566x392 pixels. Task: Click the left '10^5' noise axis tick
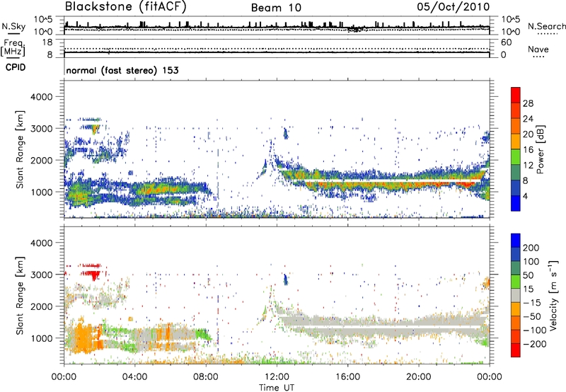[43, 19]
